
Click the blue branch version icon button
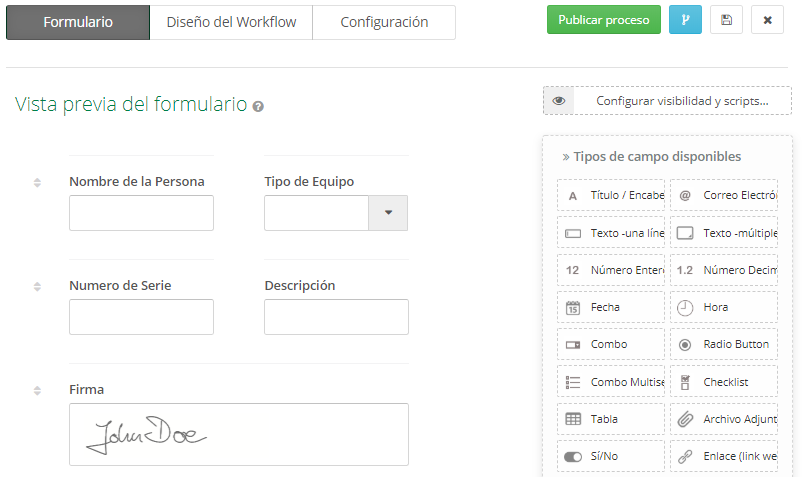pos(685,19)
